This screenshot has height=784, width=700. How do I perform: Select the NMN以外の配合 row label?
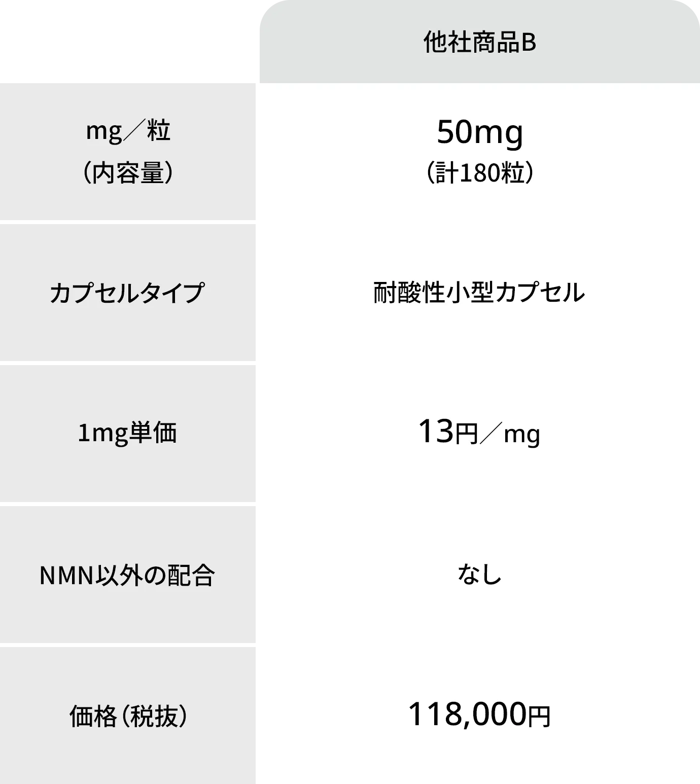click(x=127, y=576)
